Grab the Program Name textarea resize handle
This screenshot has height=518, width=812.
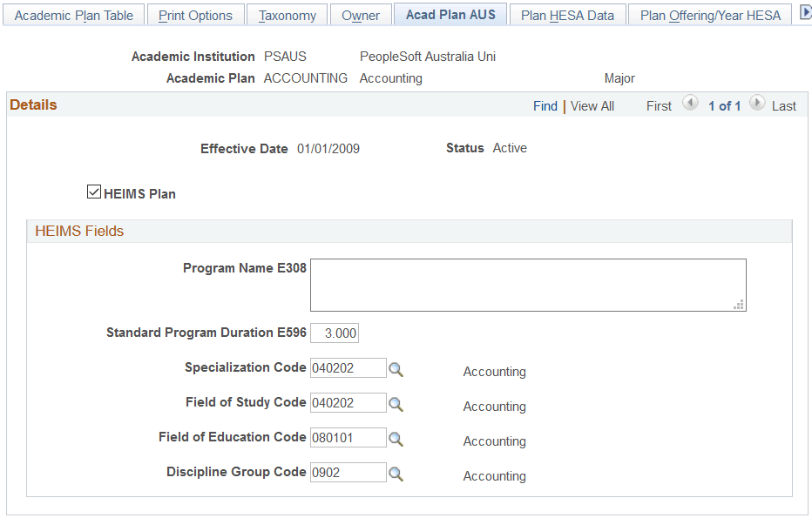click(x=739, y=305)
